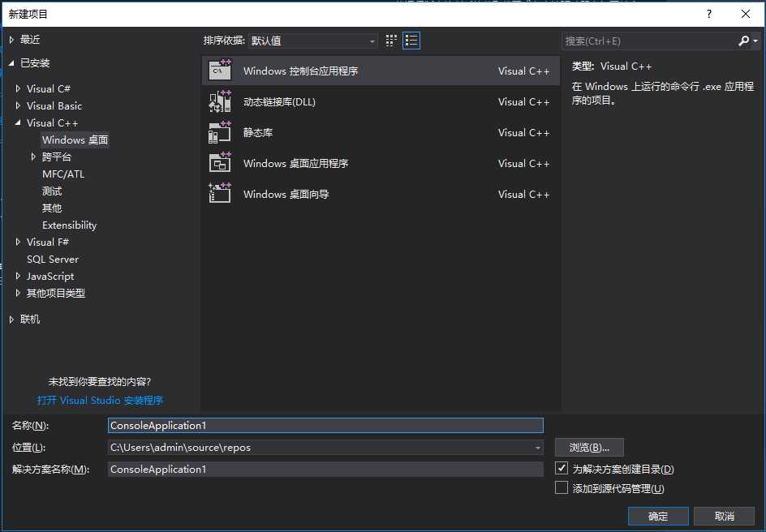The width and height of the screenshot is (766, 532).
Task: Select Extensibility category
Action: pyautogui.click(x=69, y=225)
